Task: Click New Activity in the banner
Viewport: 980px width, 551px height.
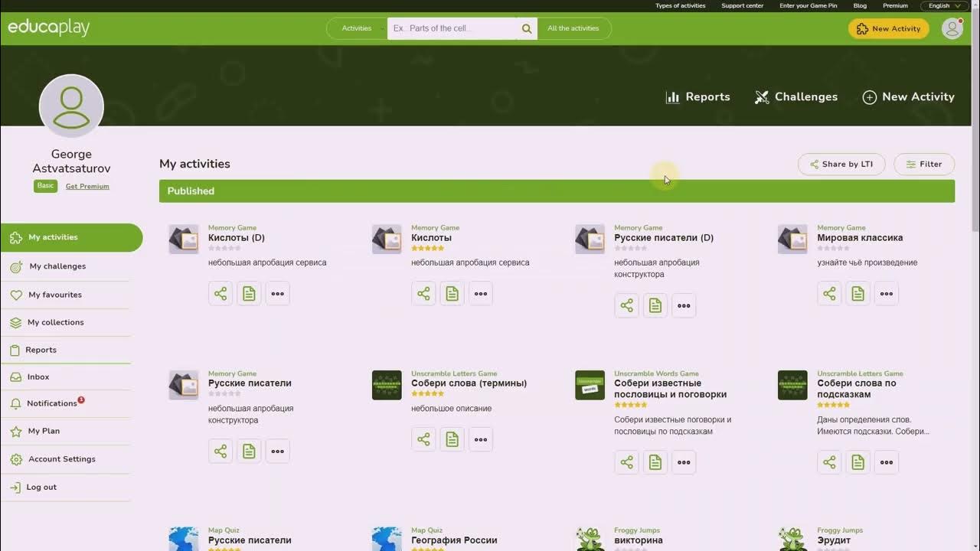Action: pyautogui.click(x=909, y=97)
